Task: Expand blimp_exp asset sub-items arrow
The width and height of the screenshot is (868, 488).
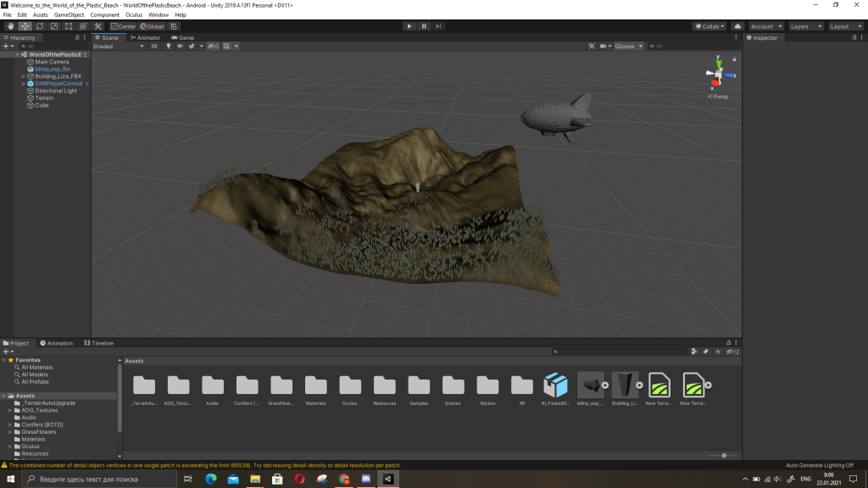Action: click(x=605, y=385)
